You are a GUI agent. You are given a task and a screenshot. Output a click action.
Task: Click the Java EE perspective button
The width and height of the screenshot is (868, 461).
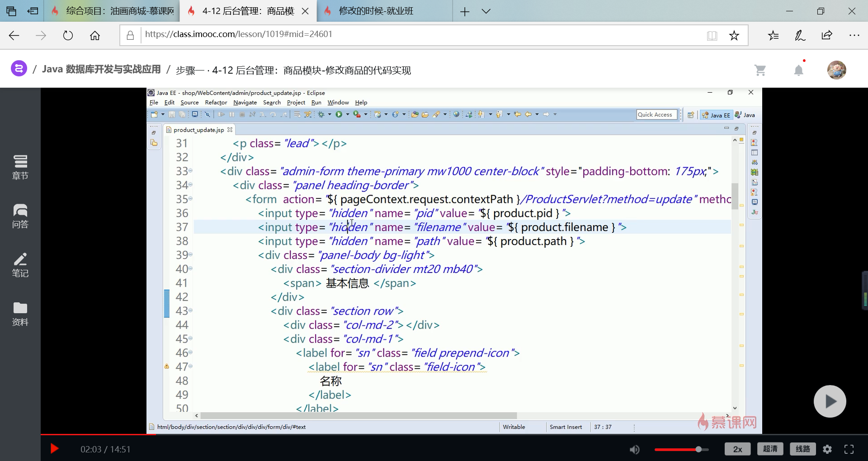click(x=716, y=115)
